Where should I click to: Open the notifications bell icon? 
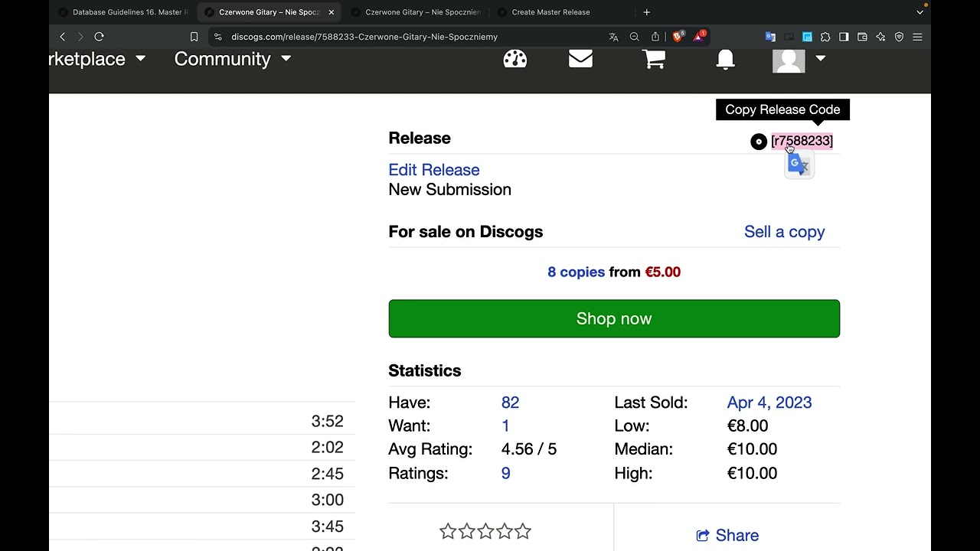pyautogui.click(x=725, y=60)
